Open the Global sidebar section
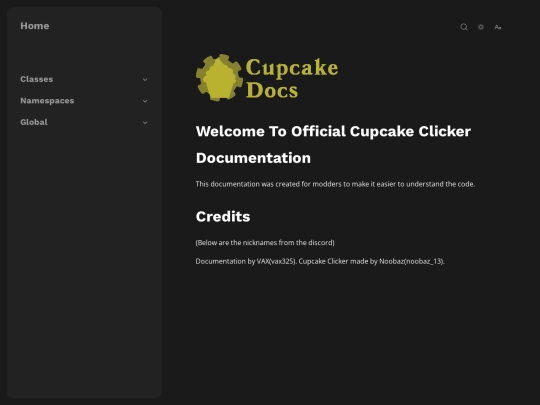540x405 pixels. click(x=84, y=122)
